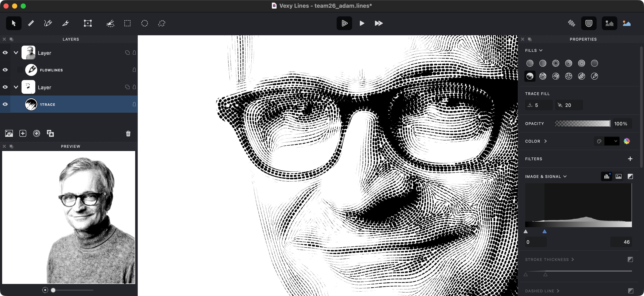Select the mask brush tool
The image size is (644, 296).
110,23
